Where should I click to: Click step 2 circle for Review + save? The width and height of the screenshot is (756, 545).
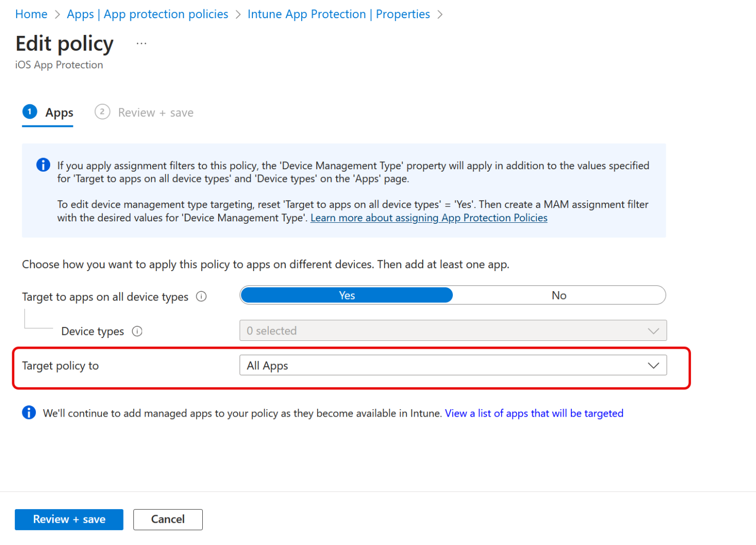point(102,112)
